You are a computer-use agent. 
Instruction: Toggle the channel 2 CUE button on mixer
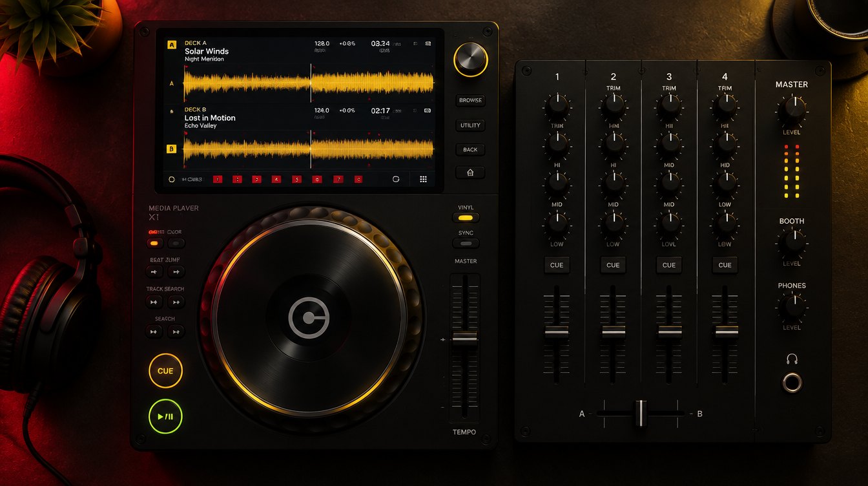pos(613,265)
